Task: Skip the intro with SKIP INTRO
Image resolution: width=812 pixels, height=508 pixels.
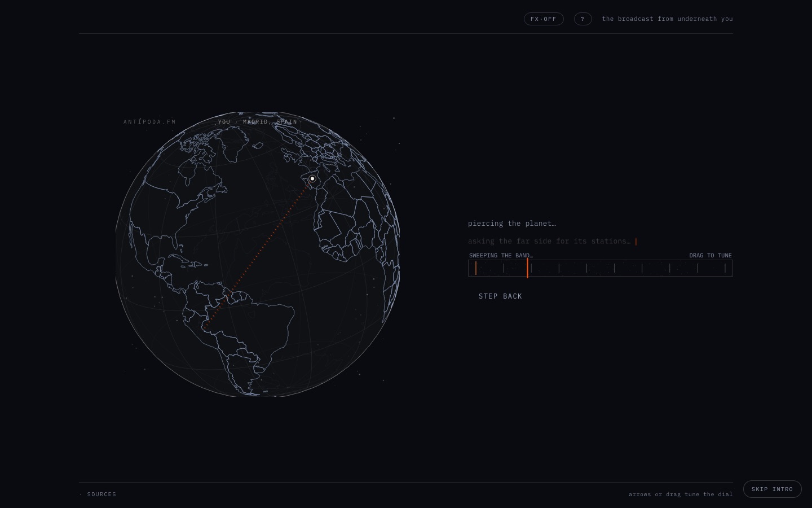Action: point(772,489)
